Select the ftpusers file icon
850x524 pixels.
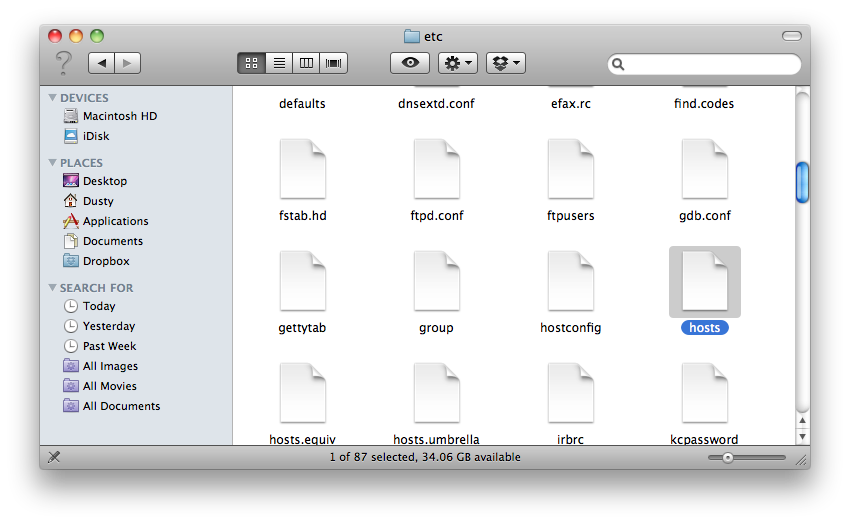click(x=570, y=169)
